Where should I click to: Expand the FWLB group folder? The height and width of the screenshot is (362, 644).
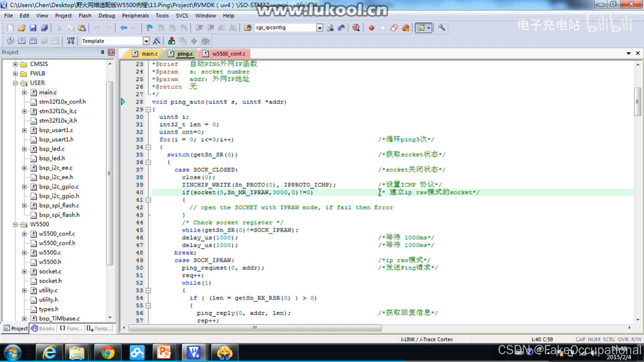[15, 73]
